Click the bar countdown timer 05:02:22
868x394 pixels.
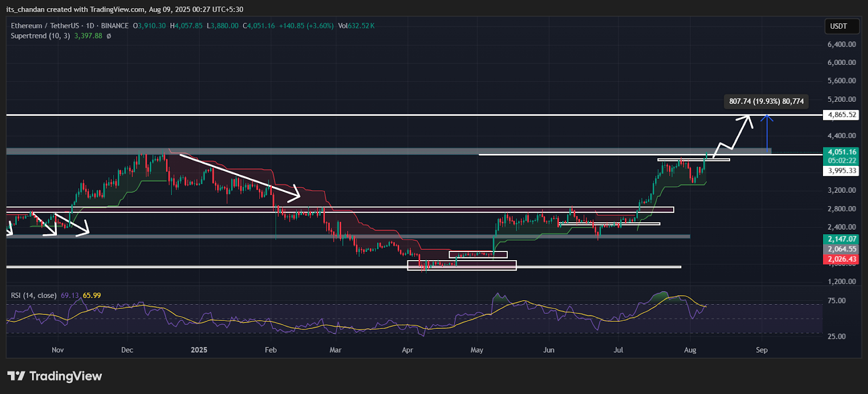pyautogui.click(x=842, y=161)
